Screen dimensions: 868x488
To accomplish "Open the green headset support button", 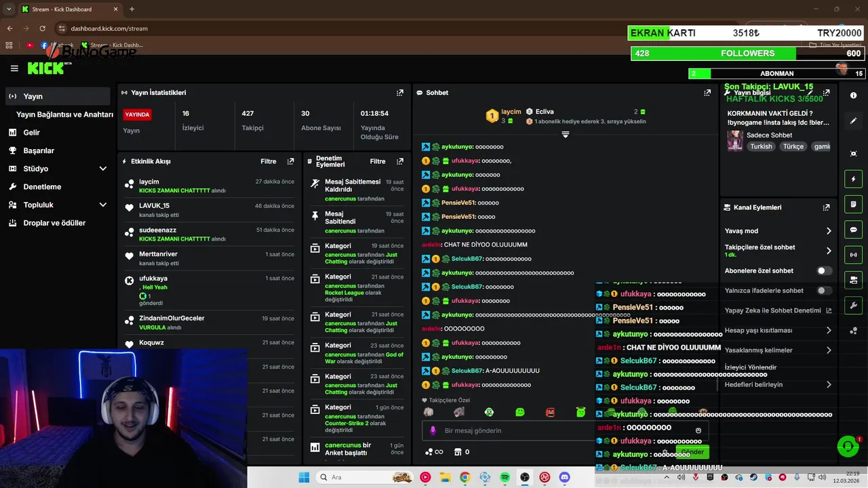I will point(848,446).
